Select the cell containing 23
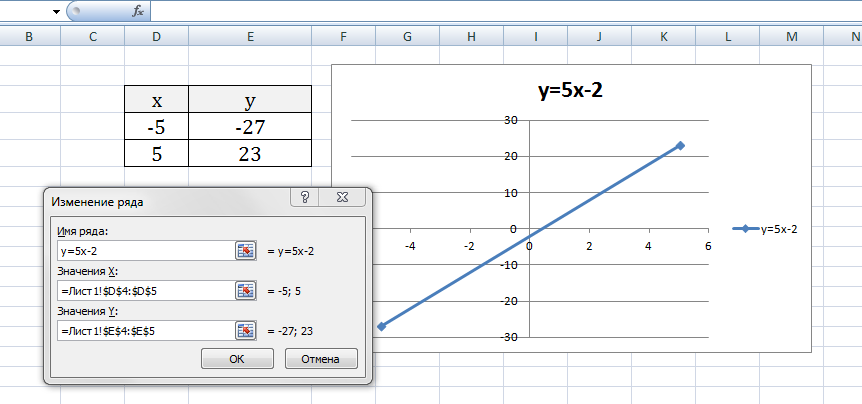 [250, 155]
